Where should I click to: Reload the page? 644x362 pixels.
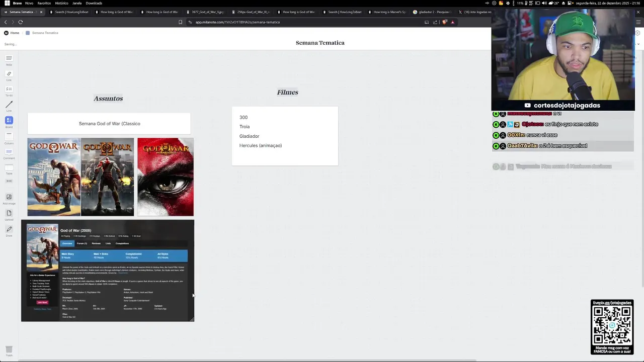(x=21, y=22)
